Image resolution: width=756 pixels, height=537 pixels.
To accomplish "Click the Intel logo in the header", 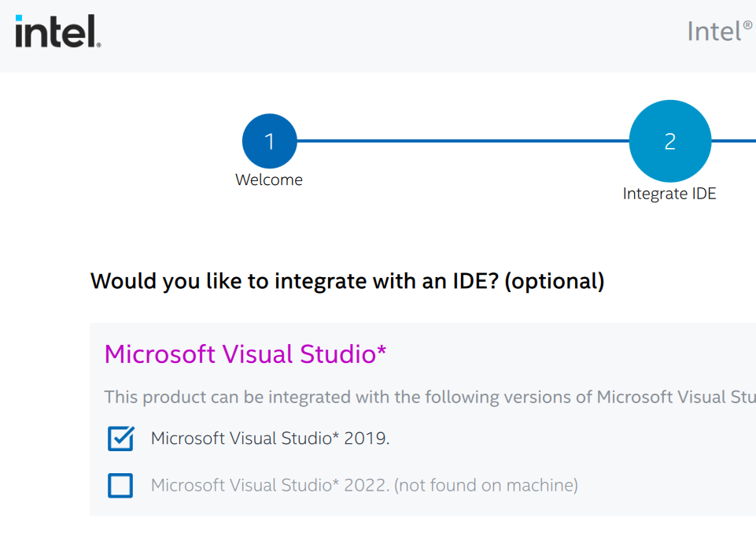I will tap(57, 31).
